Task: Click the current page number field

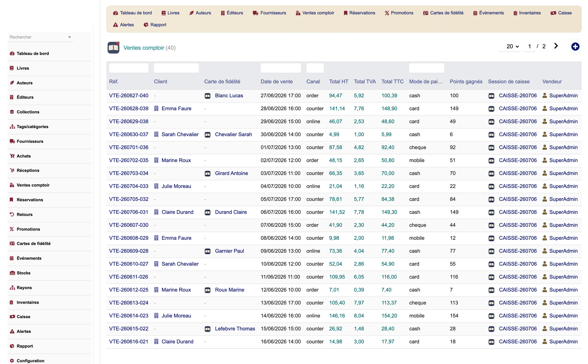Action: point(529,47)
